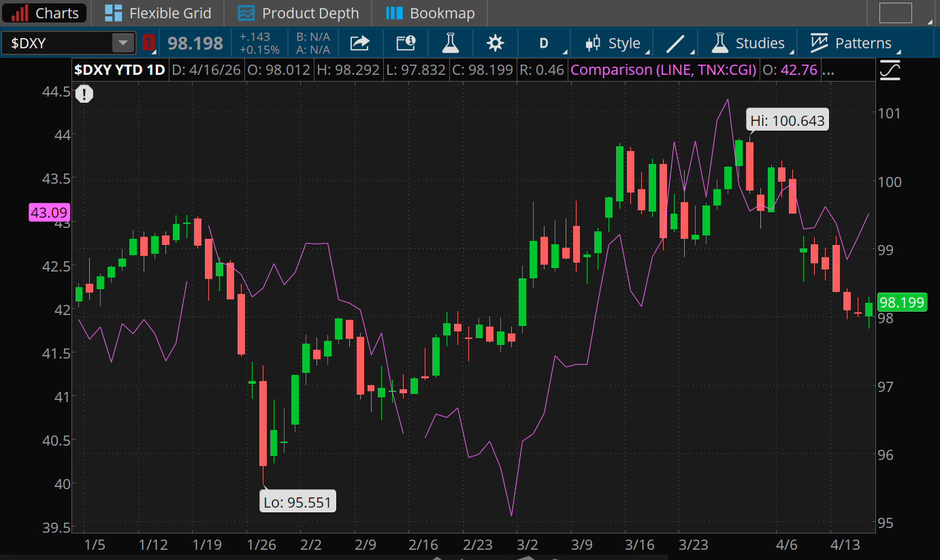Open the $DXY symbol dropdown arrow

click(123, 44)
